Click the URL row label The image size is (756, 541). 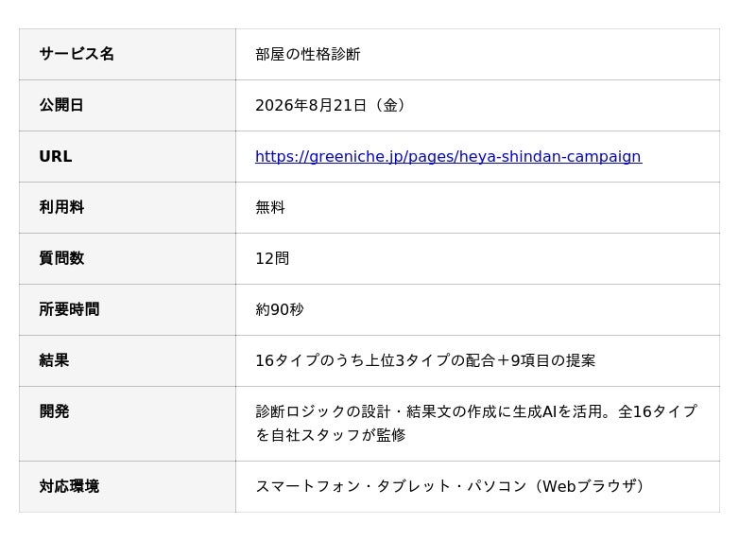click(x=128, y=157)
